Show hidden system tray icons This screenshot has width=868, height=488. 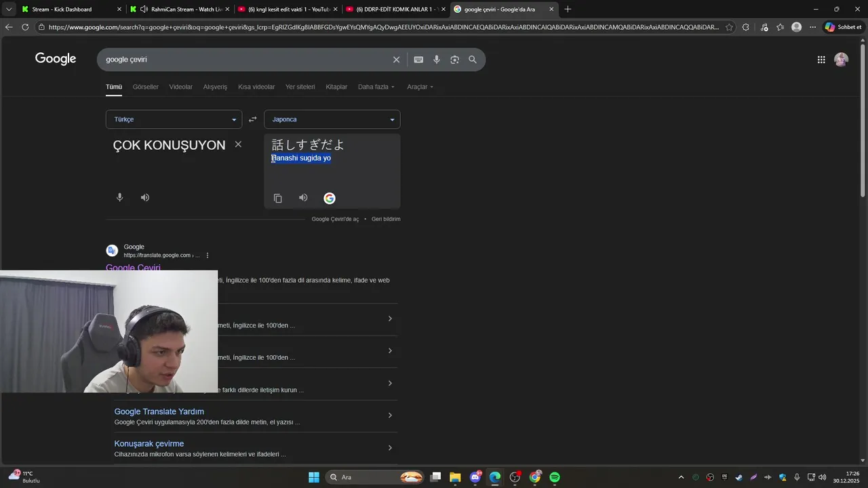[x=681, y=477]
